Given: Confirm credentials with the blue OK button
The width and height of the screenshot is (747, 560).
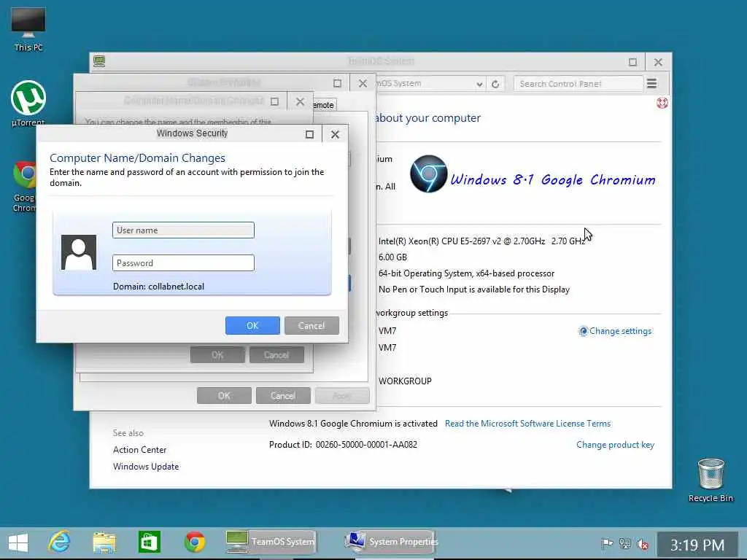Looking at the screenshot, I should pyautogui.click(x=252, y=326).
